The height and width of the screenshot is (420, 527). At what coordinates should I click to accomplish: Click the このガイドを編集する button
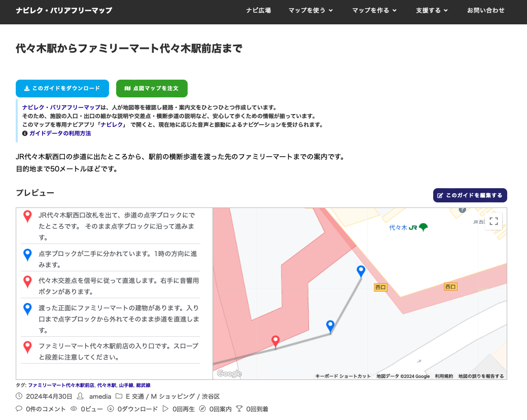(470, 195)
